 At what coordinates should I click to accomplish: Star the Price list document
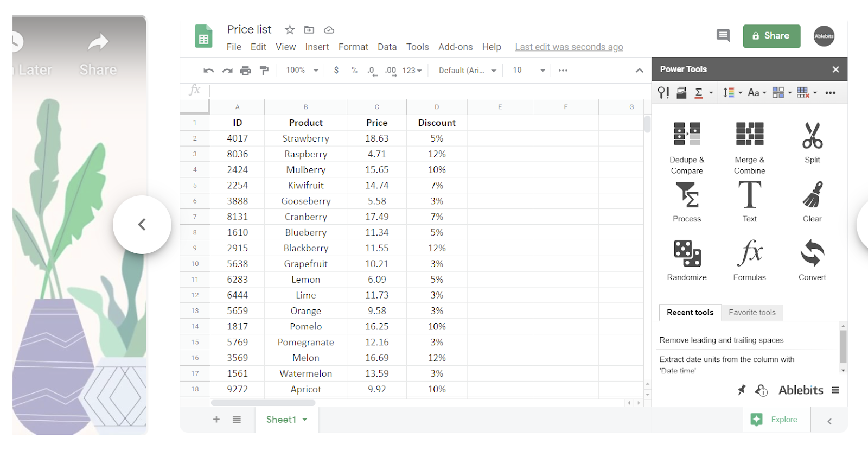(x=290, y=30)
